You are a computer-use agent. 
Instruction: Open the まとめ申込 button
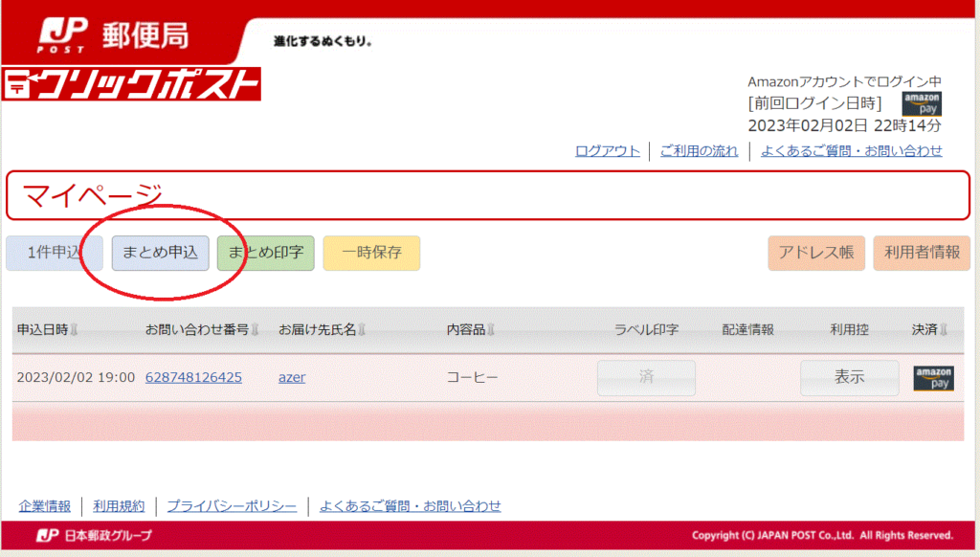(x=160, y=254)
